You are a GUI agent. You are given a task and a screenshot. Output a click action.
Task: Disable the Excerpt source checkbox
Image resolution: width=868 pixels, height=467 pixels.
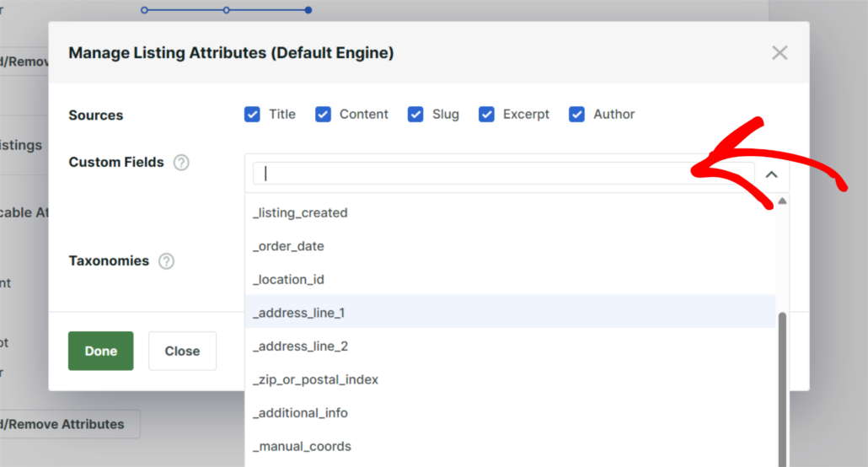(x=486, y=114)
